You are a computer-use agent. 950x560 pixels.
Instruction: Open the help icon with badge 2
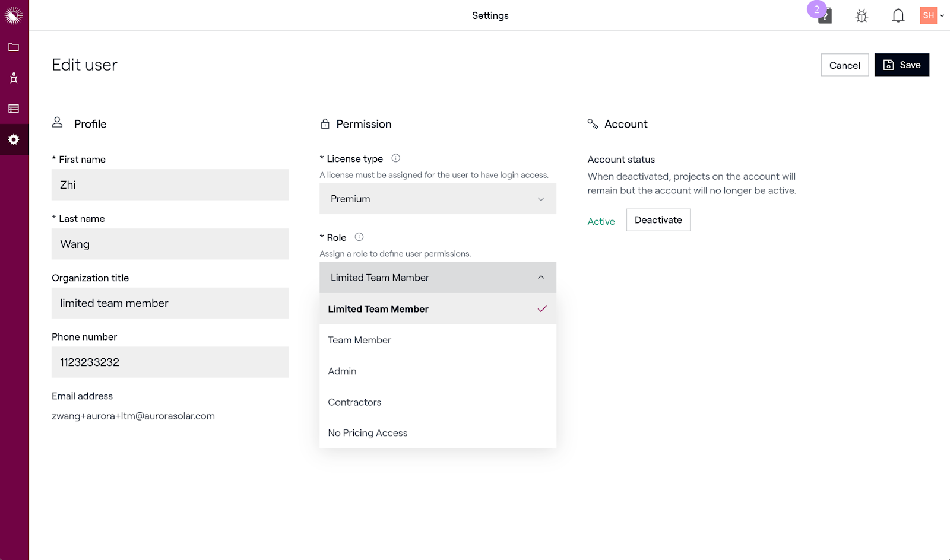click(824, 16)
